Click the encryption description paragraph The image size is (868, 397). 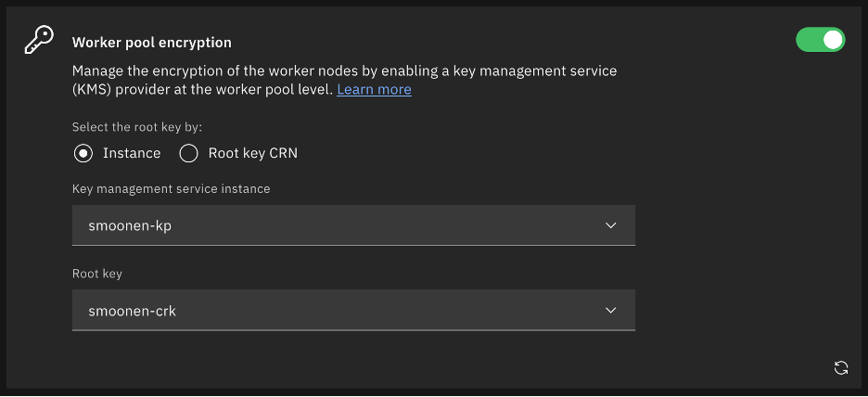coord(343,71)
